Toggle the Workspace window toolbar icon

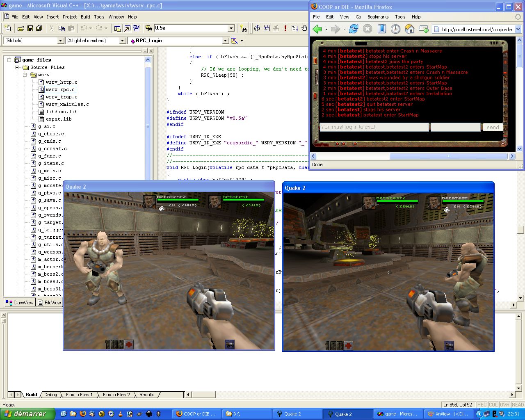pos(118,28)
